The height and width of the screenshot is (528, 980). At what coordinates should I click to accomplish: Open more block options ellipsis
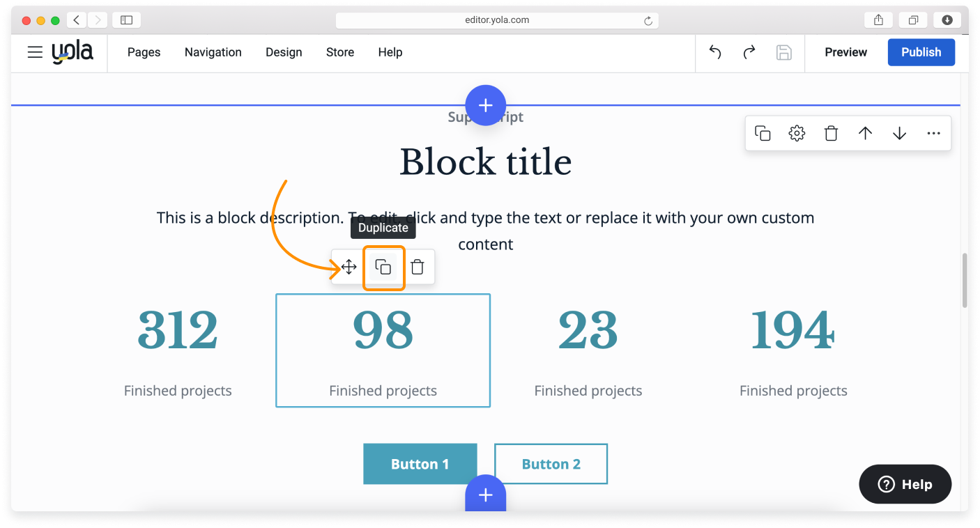click(x=934, y=133)
